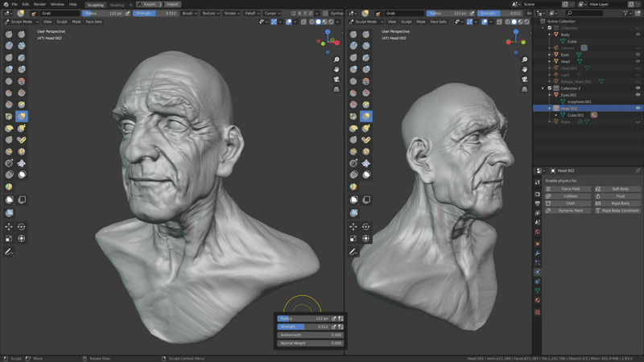Select the Rotate transform tool in left viewport

pos(22,227)
